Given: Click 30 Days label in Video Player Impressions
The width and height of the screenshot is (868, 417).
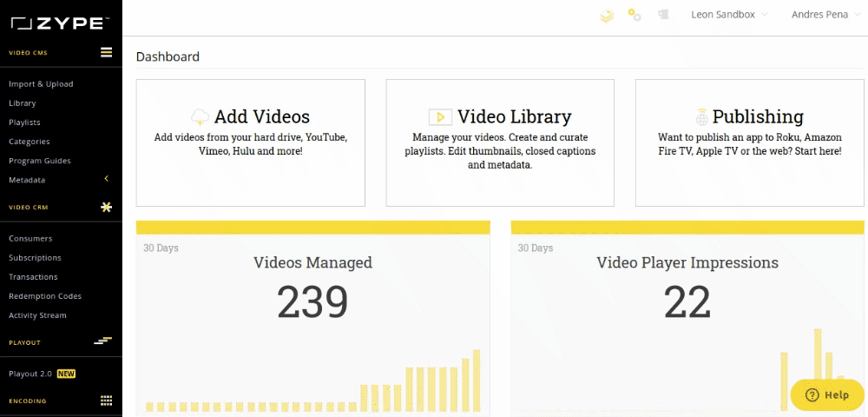Looking at the screenshot, I should point(536,248).
